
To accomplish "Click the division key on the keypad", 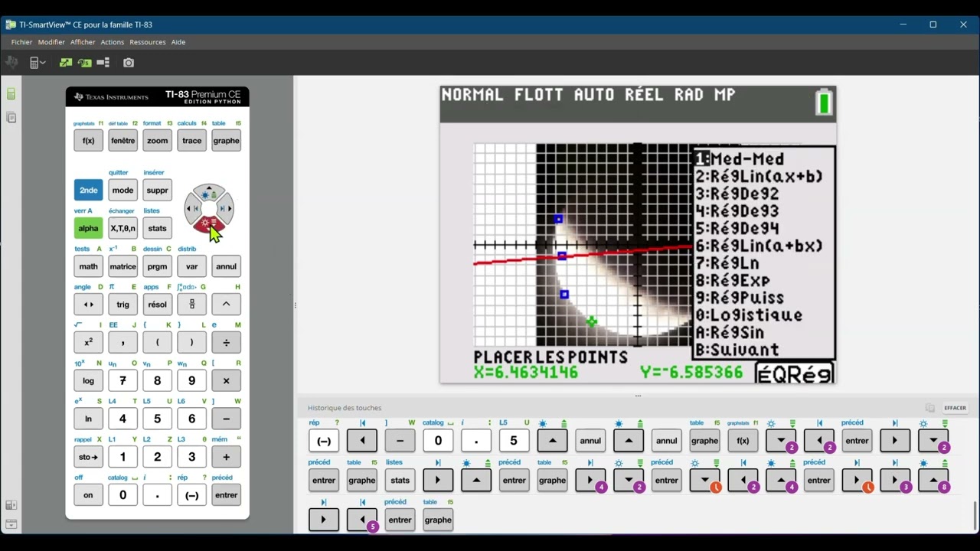I will tap(226, 342).
